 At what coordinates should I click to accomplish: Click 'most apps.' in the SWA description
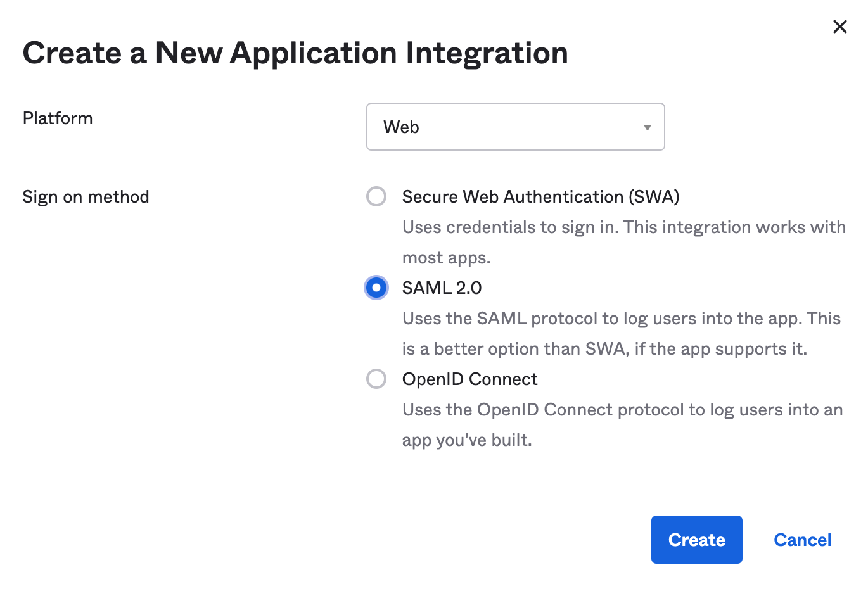(446, 258)
